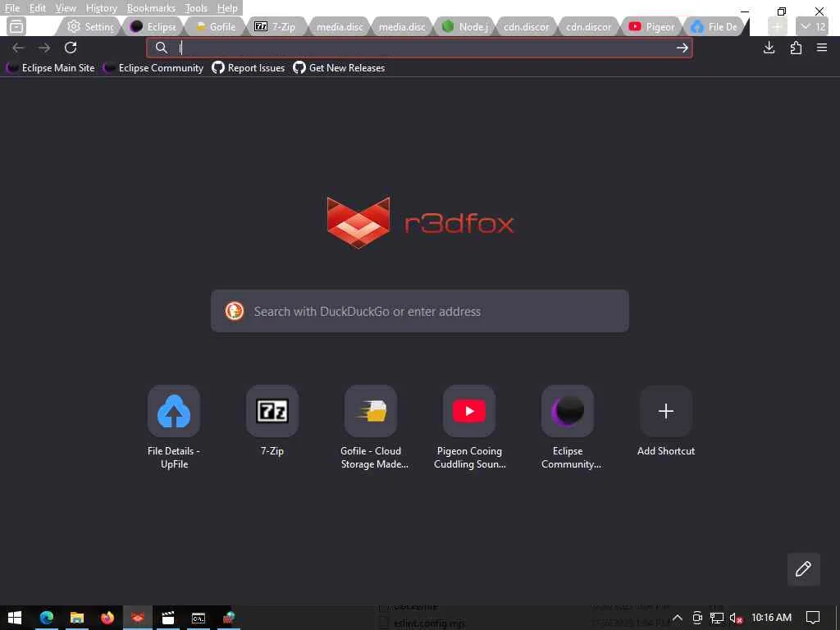
Task: Open the clock showing 10:16 AM
Action: (x=771, y=618)
